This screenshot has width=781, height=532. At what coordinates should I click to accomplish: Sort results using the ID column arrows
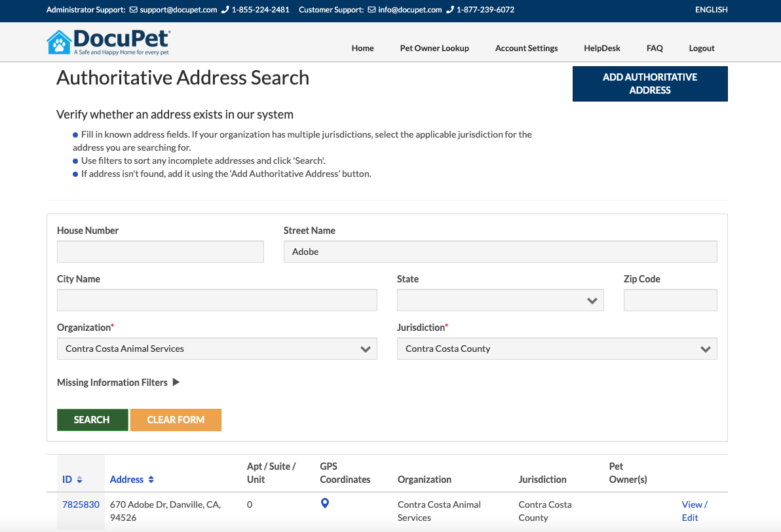click(80, 479)
